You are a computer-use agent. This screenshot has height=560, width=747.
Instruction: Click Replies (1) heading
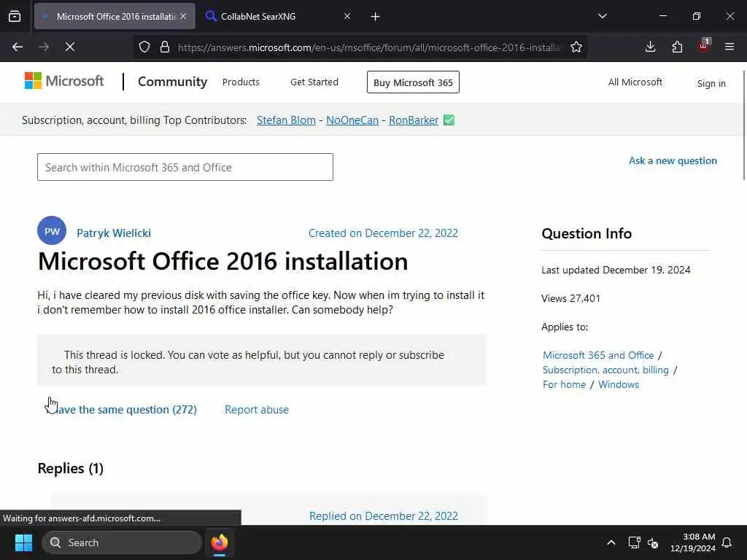[71, 469]
